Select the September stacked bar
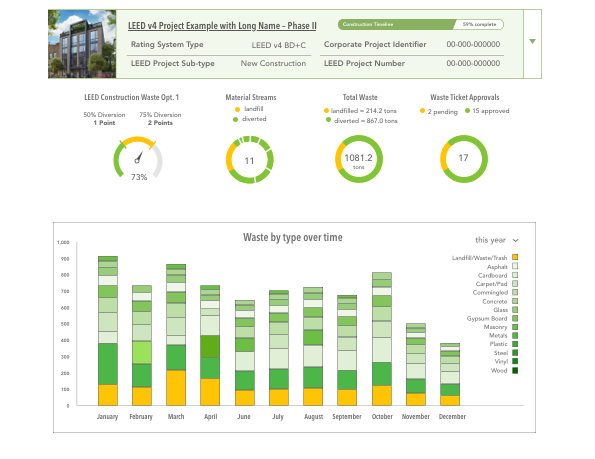 coord(347,350)
